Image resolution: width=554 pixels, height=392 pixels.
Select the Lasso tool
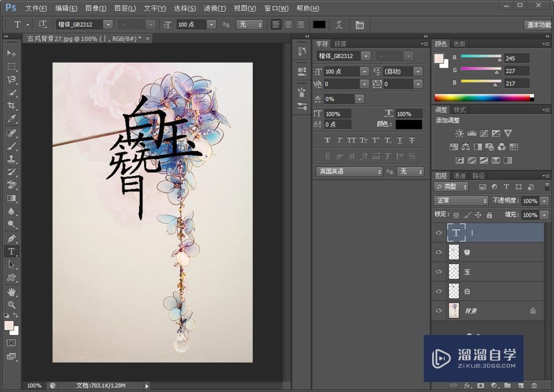pyautogui.click(x=11, y=80)
